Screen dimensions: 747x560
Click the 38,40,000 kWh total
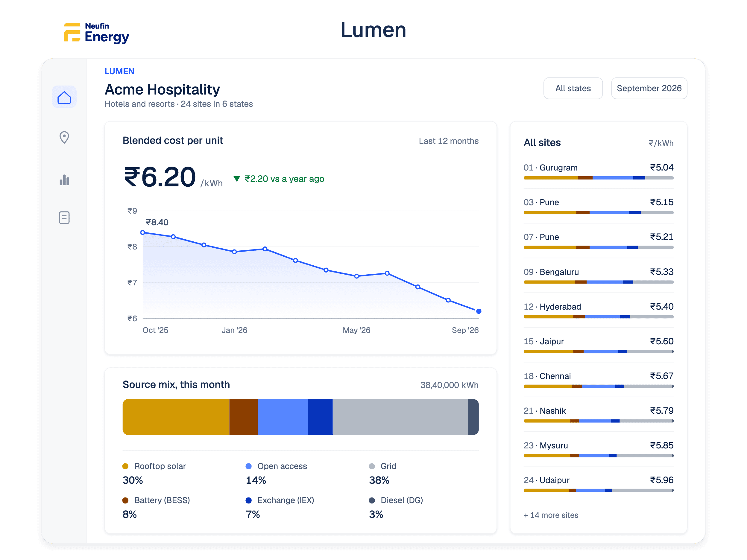click(449, 385)
